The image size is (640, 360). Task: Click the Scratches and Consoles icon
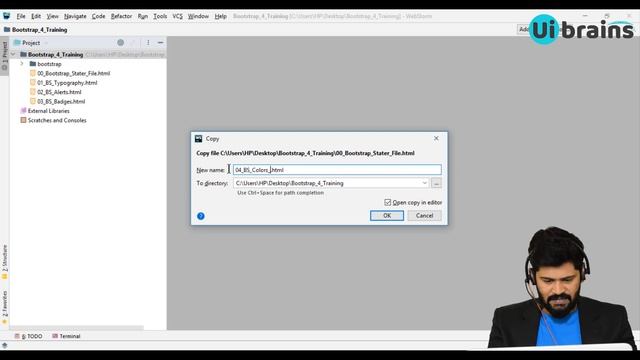tap(23, 120)
